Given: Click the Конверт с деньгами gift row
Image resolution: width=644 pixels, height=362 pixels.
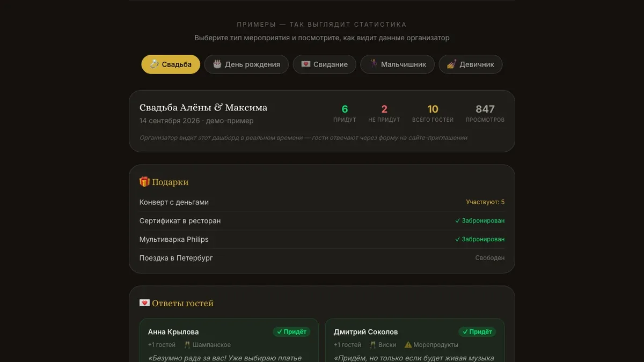Looking at the screenshot, I should point(322,202).
